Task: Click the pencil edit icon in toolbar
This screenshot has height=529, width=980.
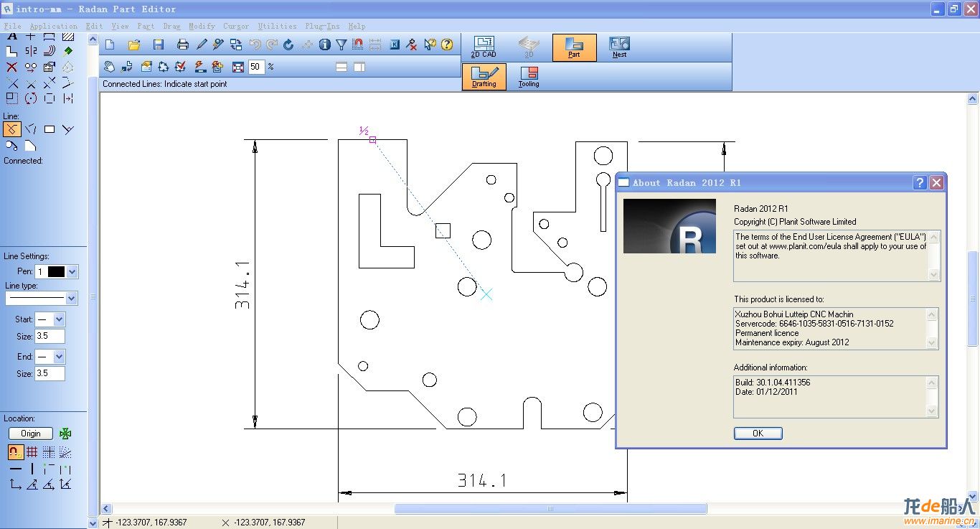Action: tap(202, 45)
